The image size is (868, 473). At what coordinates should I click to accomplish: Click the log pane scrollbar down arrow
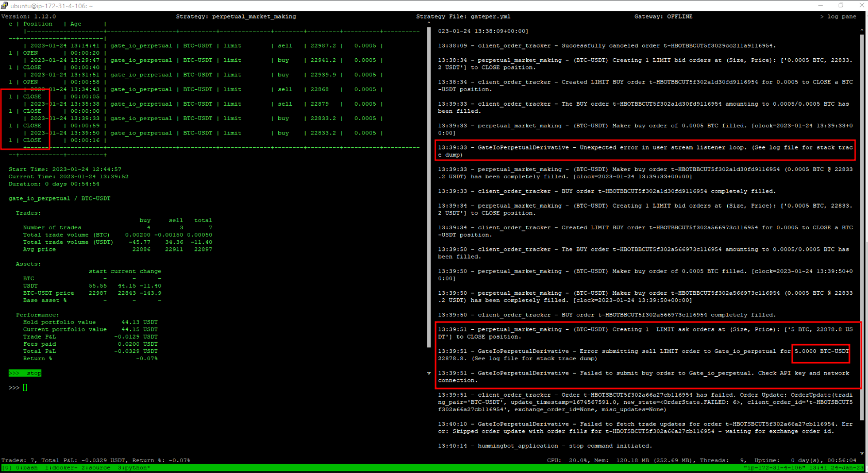click(x=862, y=453)
